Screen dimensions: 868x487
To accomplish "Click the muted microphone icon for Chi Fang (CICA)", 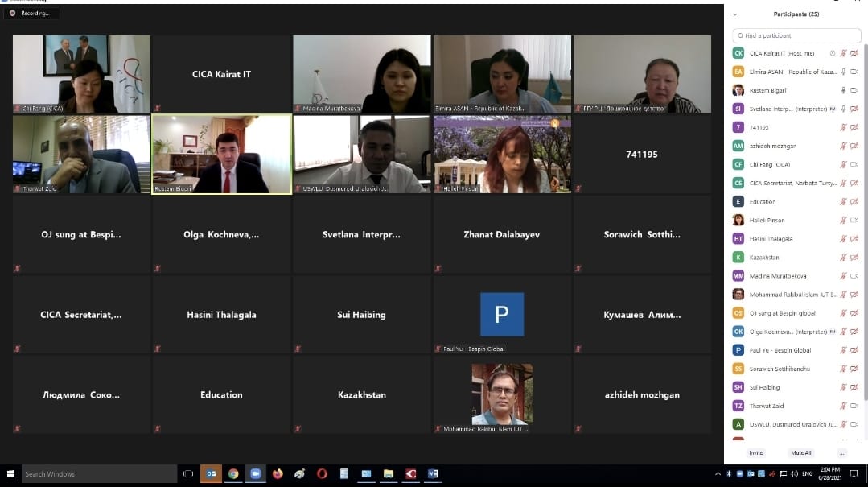I will 843,164.
